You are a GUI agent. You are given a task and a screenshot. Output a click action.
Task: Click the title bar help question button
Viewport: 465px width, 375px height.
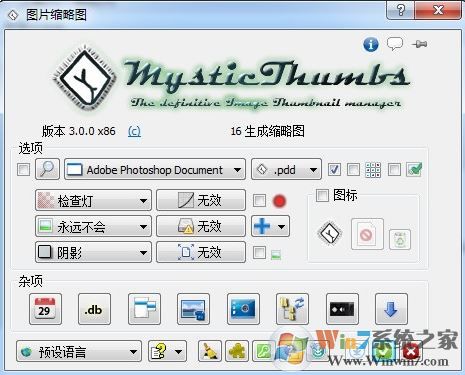point(401,10)
